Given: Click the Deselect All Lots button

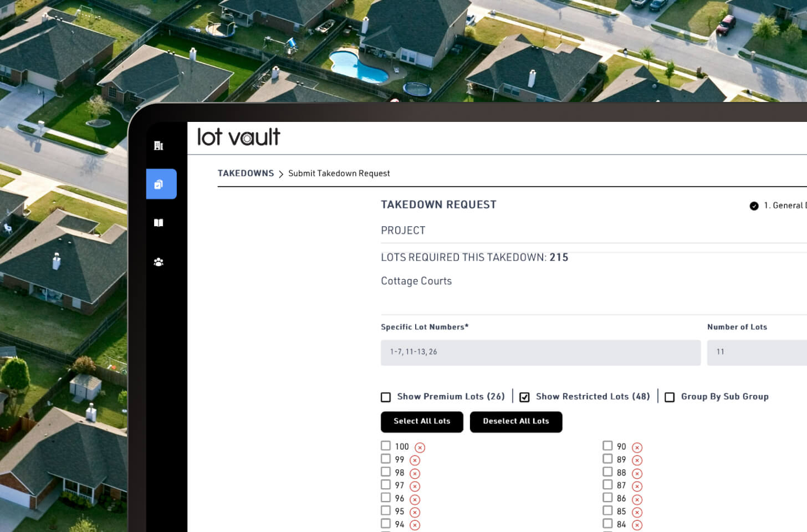Looking at the screenshot, I should 516,422.
